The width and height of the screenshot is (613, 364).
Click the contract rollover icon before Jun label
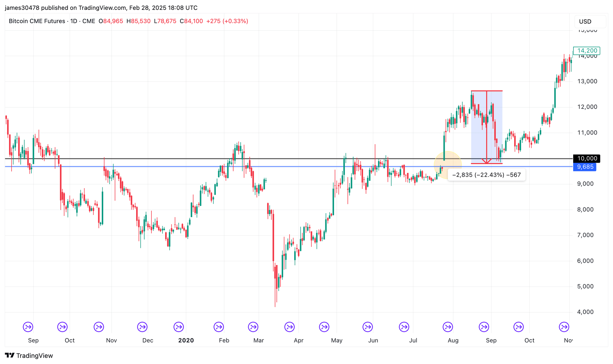(x=368, y=327)
